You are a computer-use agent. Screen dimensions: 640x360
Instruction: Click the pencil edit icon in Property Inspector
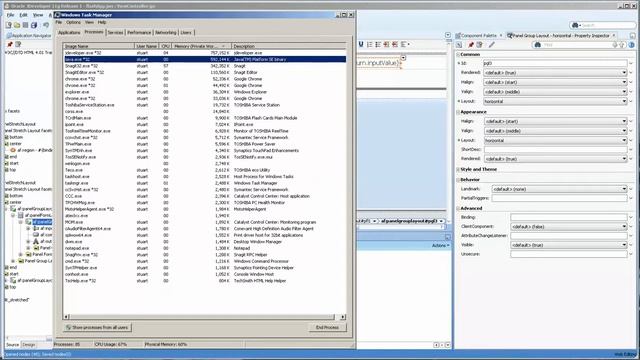pos(491,45)
